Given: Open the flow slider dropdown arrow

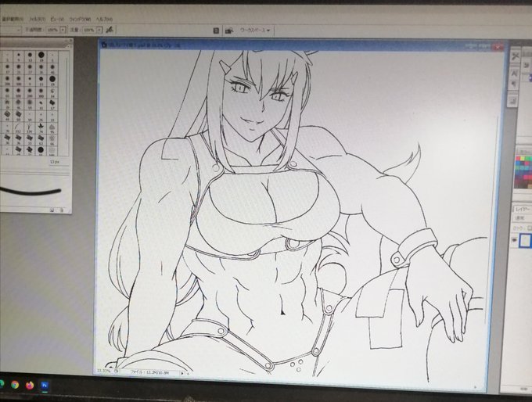Looking at the screenshot, I should 99,30.
